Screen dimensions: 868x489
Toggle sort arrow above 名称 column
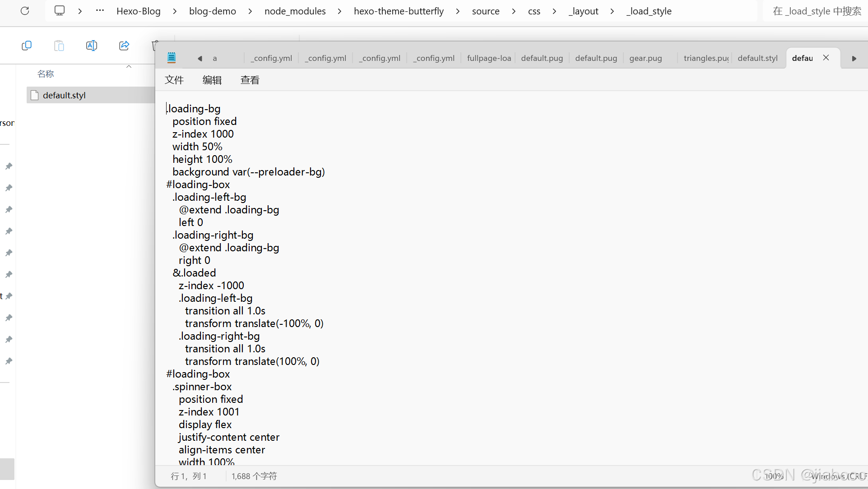tap(129, 67)
